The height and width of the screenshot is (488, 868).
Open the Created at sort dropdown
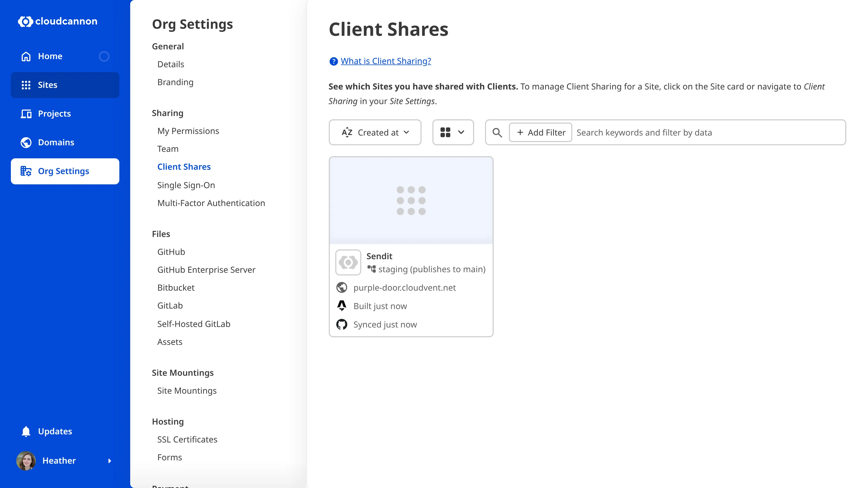pyautogui.click(x=375, y=132)
